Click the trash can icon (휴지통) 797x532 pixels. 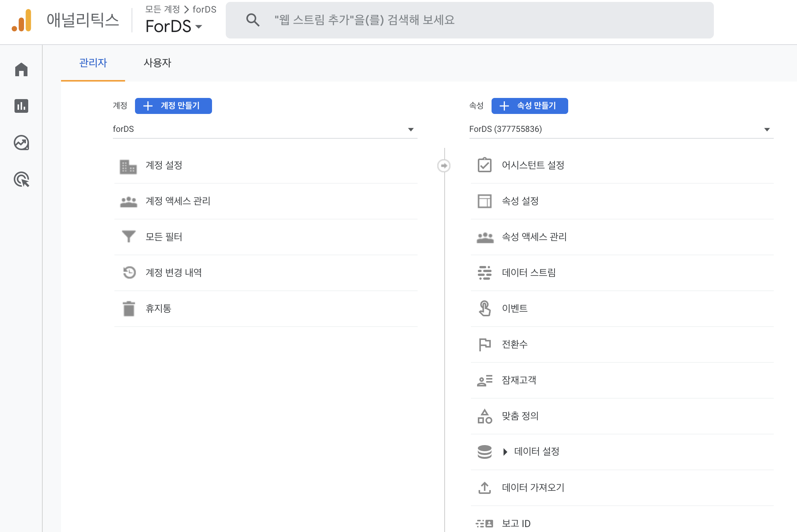tap(129, 309)
